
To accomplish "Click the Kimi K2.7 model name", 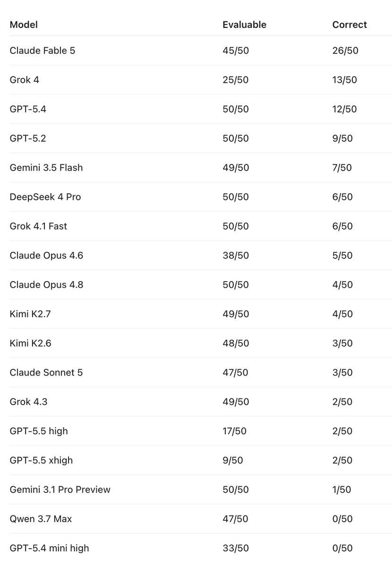I will pos(30,314).
